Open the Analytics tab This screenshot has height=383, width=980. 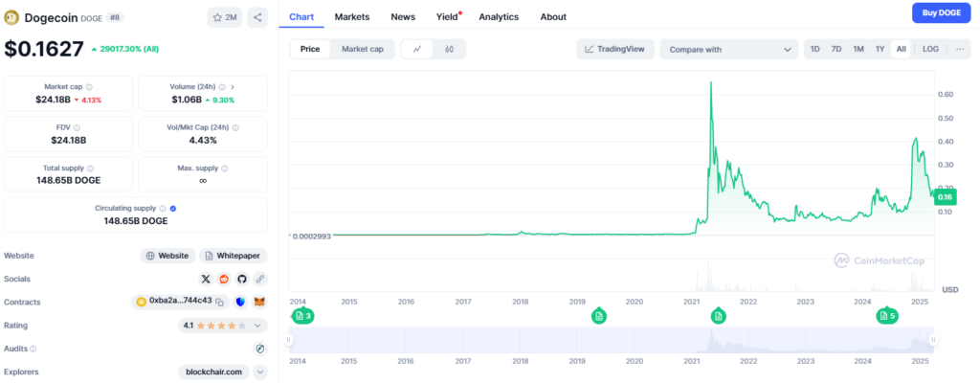(498, 17)
